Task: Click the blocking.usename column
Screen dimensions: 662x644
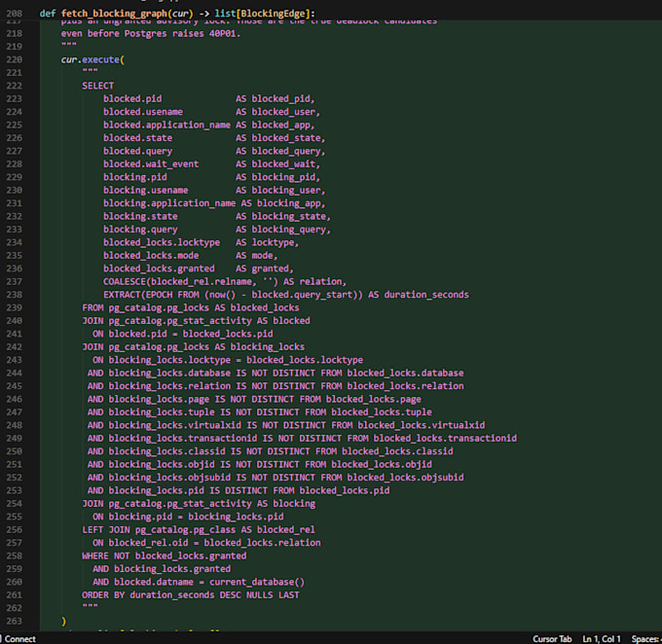Action: [146, 191]
